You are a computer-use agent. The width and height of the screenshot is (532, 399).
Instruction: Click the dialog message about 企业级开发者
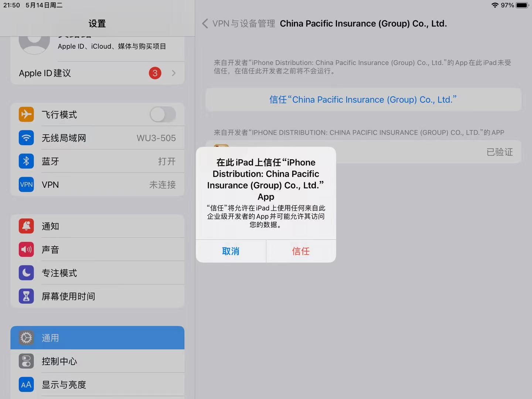tap(266, 216)
